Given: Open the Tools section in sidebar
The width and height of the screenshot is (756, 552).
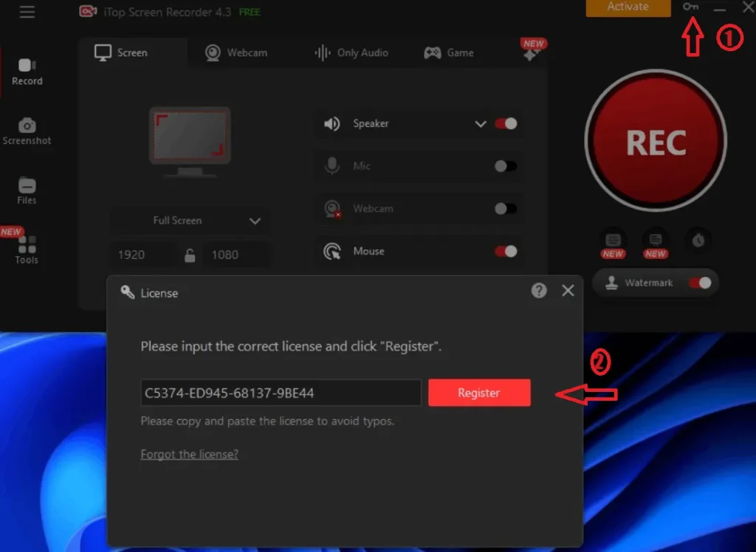Looking at the screenshot, I should pyautogui.click(x=27, y=250).
